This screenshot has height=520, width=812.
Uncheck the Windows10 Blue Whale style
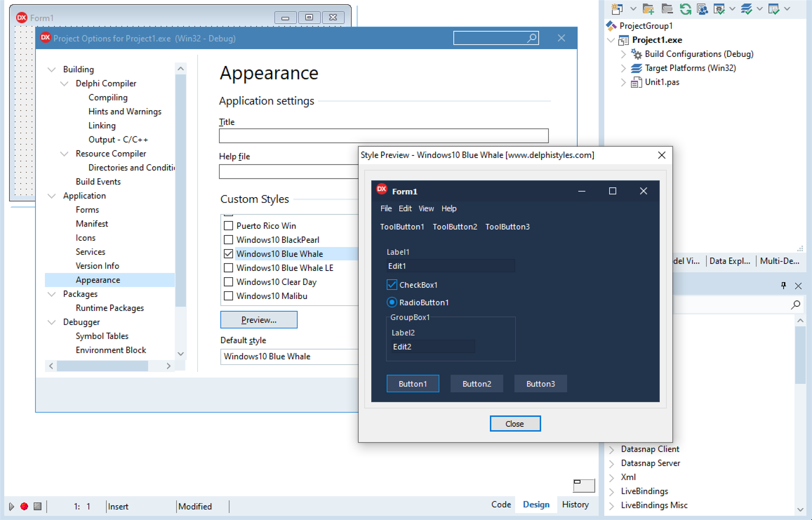pos(228,254)
